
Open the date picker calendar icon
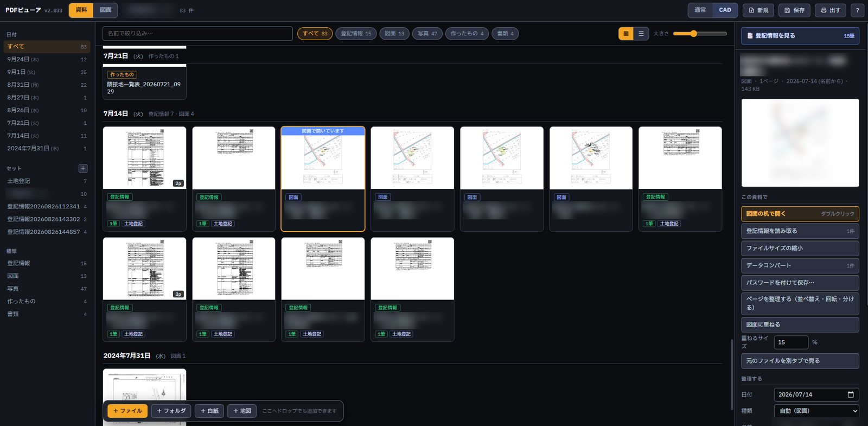tap(851, 395)
